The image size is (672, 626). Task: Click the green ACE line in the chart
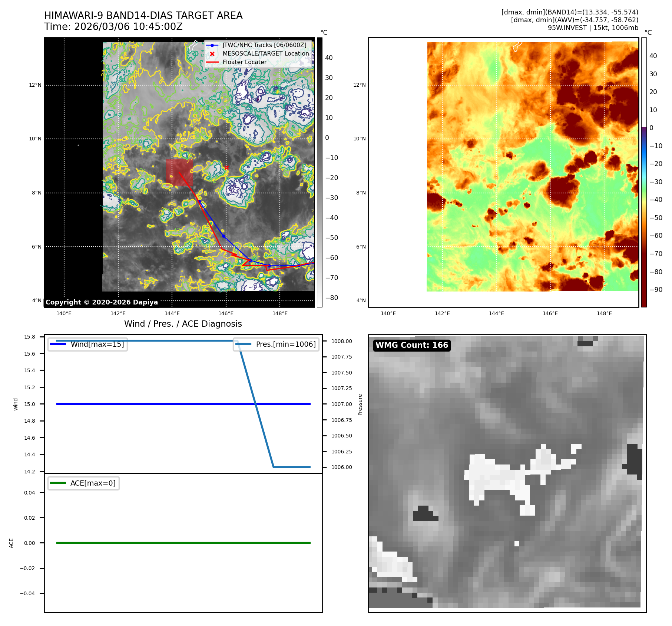coord(183,543)
